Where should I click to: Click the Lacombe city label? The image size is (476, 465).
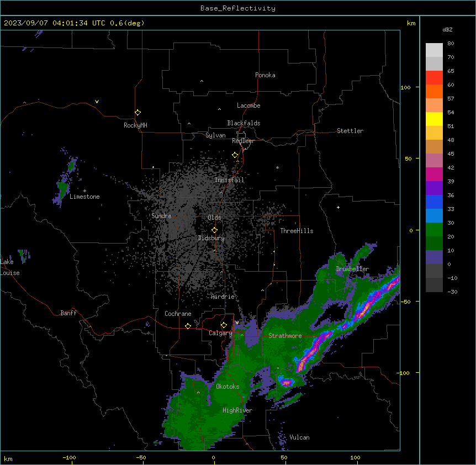click(x=248, y=105)
